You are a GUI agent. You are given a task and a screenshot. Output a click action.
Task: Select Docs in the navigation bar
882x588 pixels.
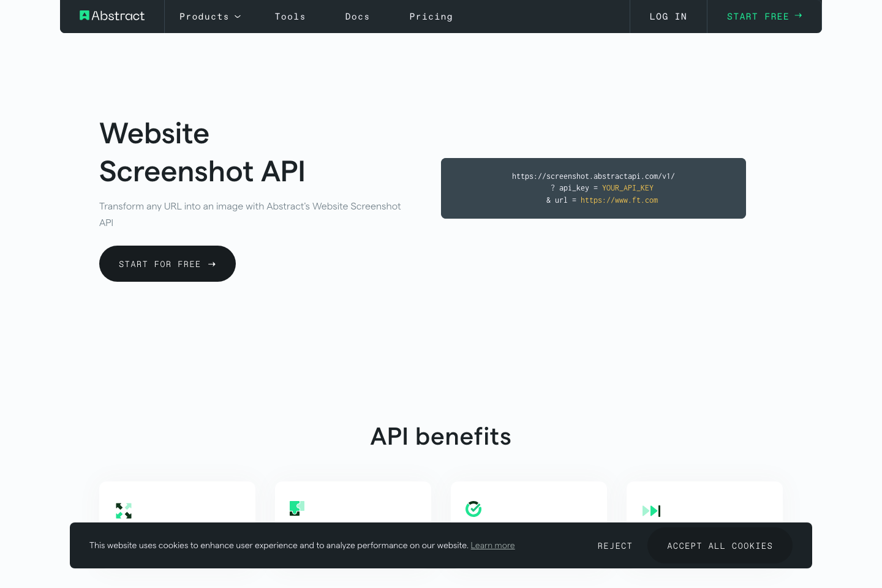(357, 17)
